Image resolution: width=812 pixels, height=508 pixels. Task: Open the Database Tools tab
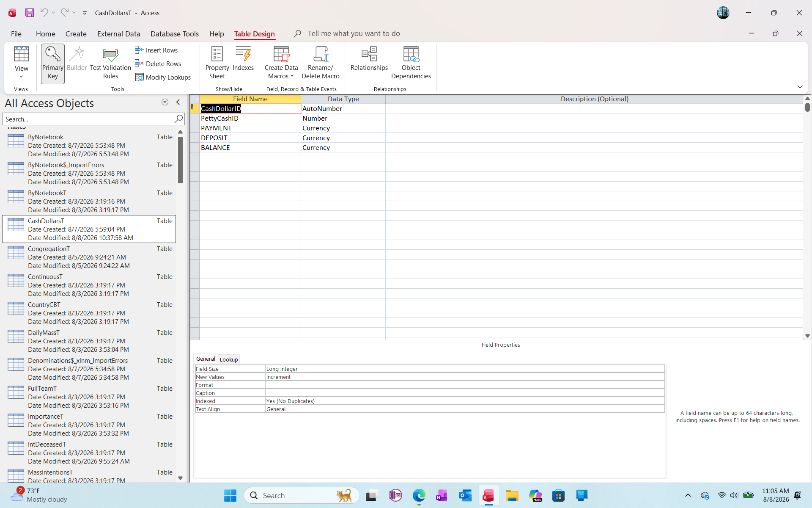click(x=175, y=34)
